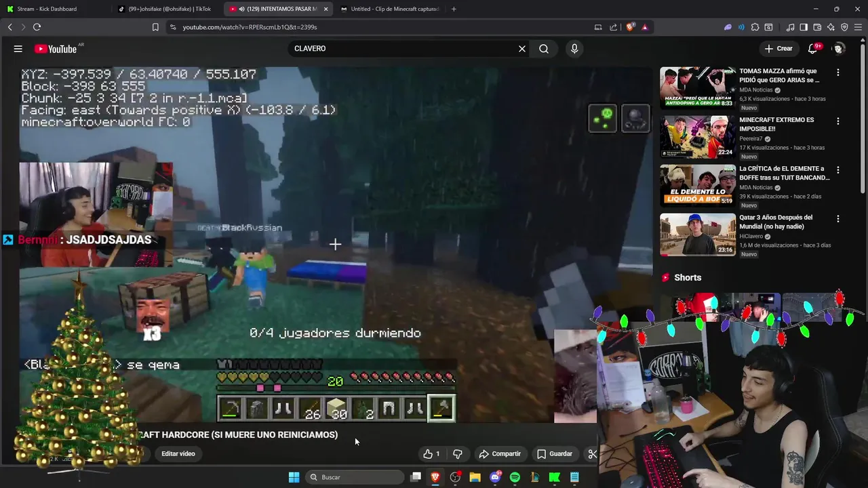The width and height of the screenshot is (868, 488).
Task: Open Qatar 3 Años Después video thumbnail
Action: pos(697,235)
